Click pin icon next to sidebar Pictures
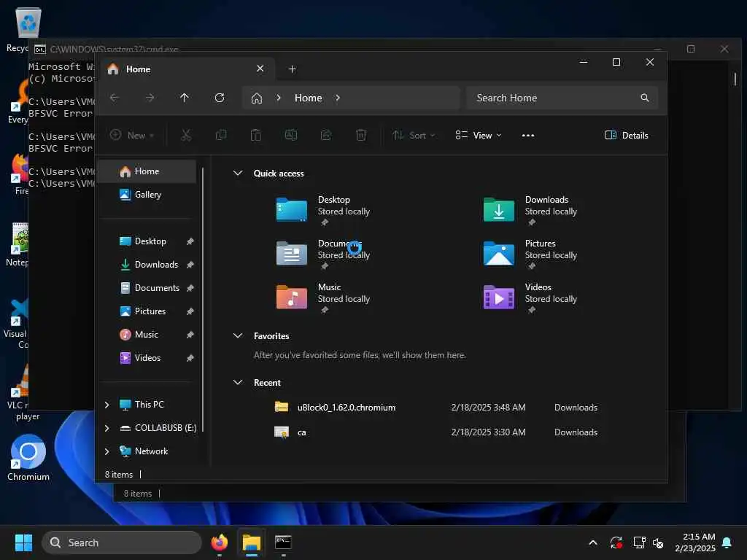The height and width of the screenshot is (560, 747). point(190,311)
